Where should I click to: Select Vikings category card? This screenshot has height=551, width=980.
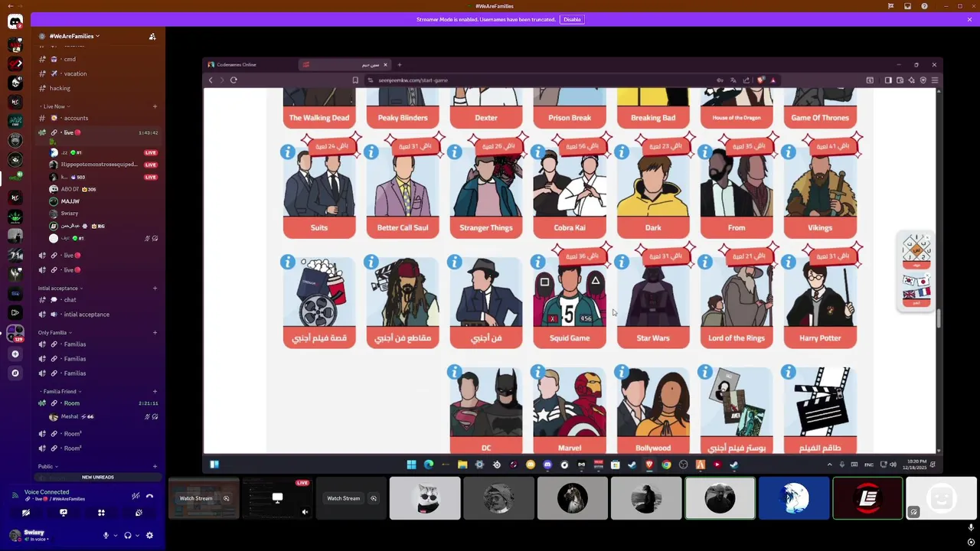coord(820,193)
